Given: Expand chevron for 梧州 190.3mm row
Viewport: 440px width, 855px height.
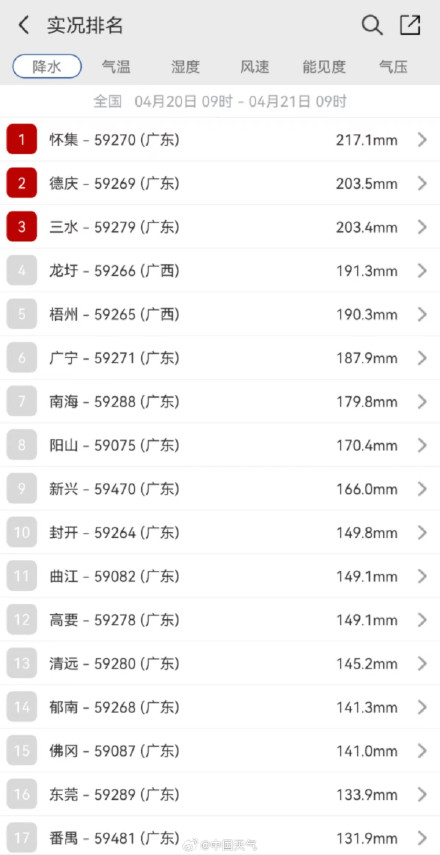Looking at the screenshot, I should coord(422,315).
